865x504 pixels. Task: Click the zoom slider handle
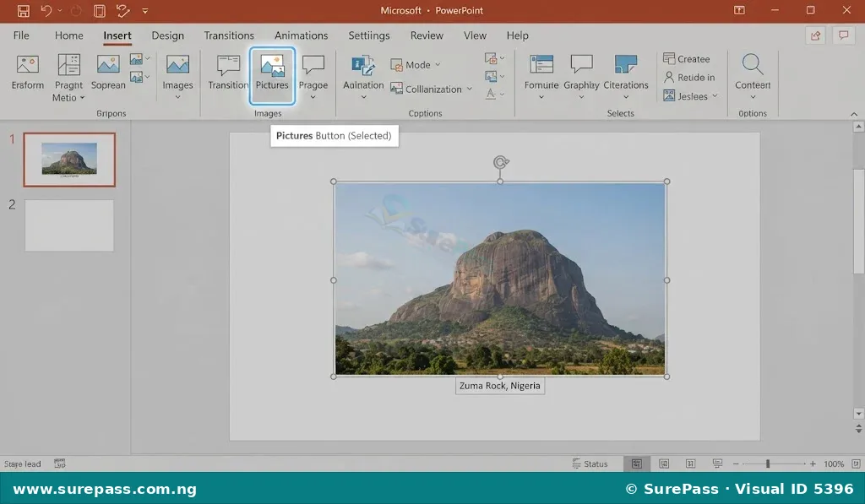coord(767,463)
